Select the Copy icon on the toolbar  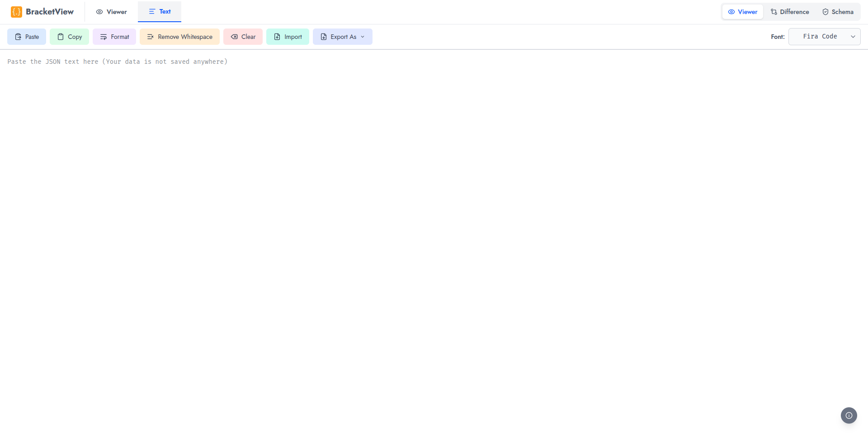[x=61, y=37]
